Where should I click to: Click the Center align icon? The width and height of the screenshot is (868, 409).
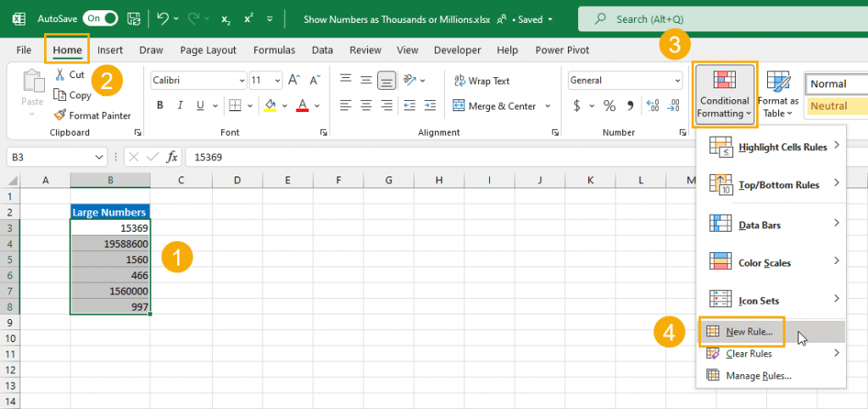[x=366, y=105]
